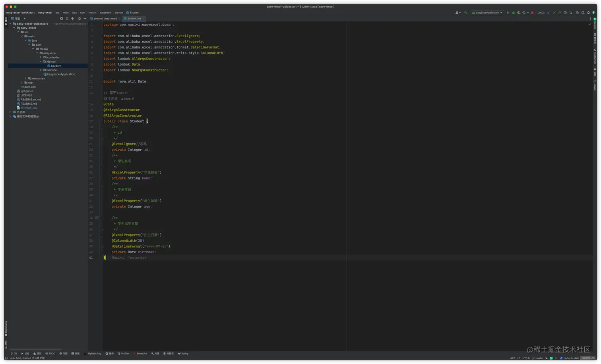The width and height of the screenshot is (601, 364).
Task: Collapse the doman package
Action: 41,62
